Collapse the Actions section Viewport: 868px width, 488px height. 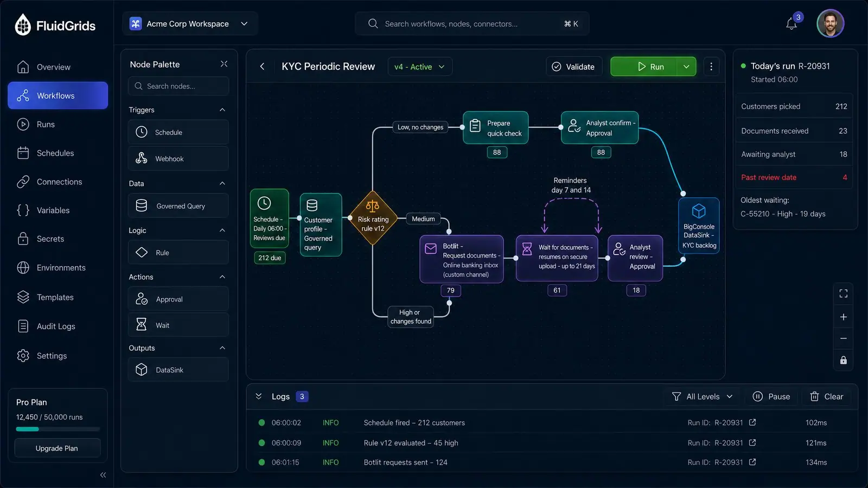[x=222, y=277]
